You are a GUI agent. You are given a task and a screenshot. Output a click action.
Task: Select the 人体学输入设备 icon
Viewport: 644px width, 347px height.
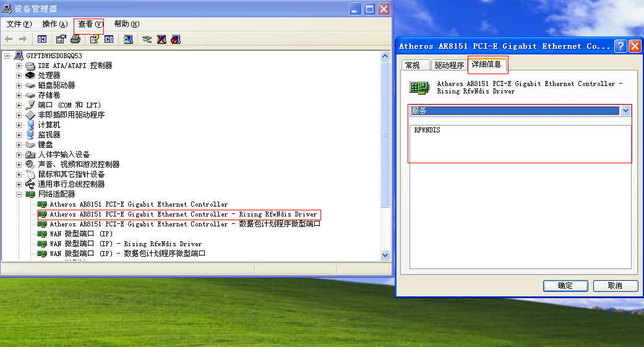coord(30,155)
